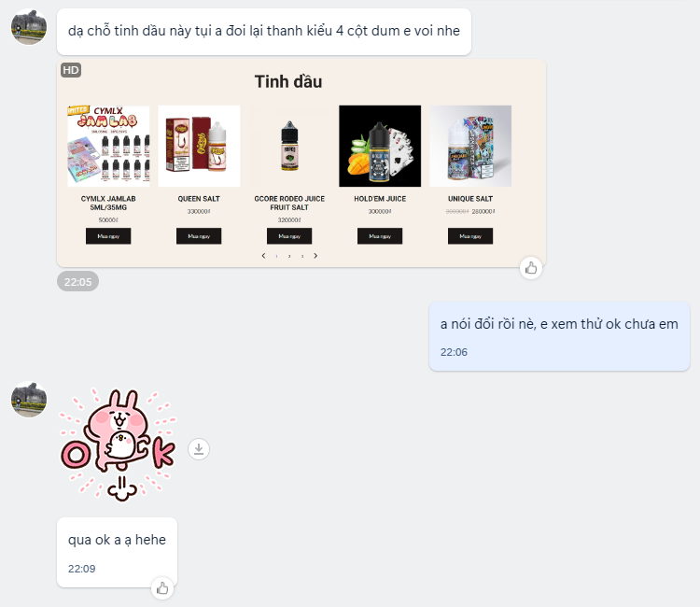Click the QUEEN SALT product thumbnail

[199, 146]
